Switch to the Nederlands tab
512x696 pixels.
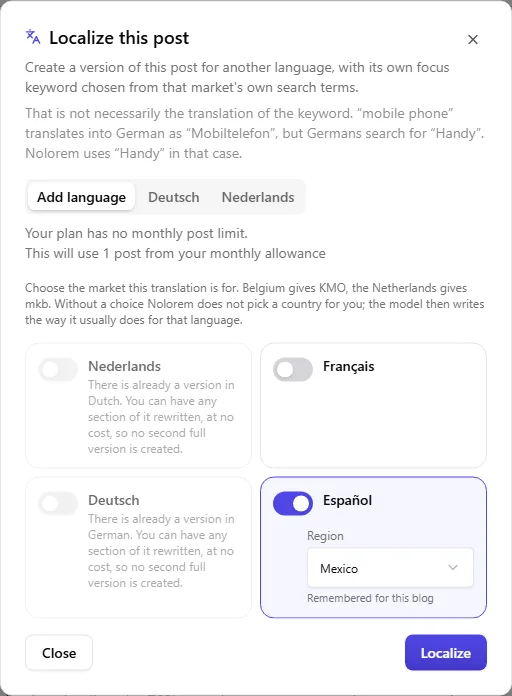(x=258, y=197)
